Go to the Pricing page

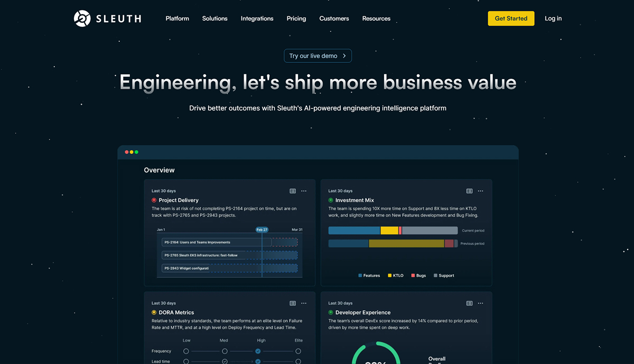pyautogui.click(x=296, y=18)
